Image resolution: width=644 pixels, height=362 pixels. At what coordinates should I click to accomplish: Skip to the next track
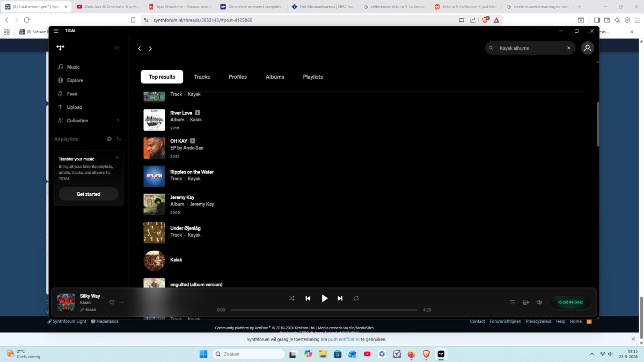point(340,298)
